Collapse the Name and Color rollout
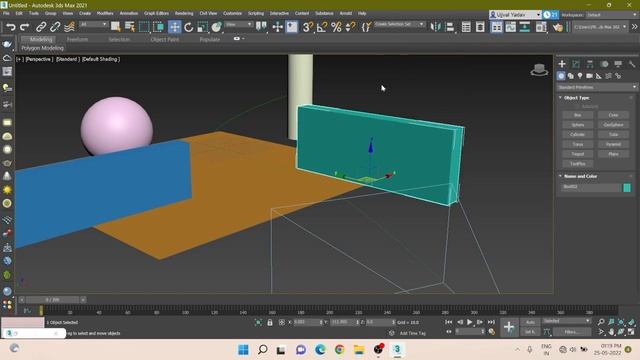The width and height of the screenshot is (640, 360). point(560,176)
